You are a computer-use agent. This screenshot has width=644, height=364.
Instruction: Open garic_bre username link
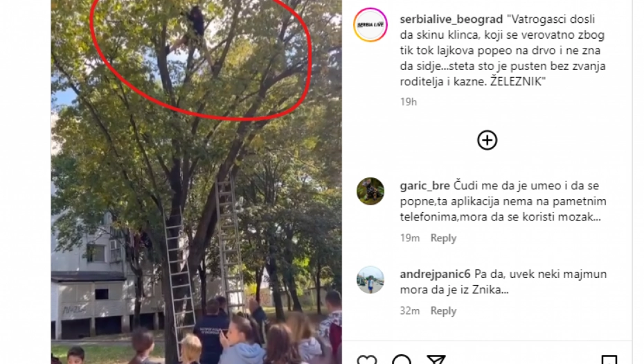coord(424,186)
